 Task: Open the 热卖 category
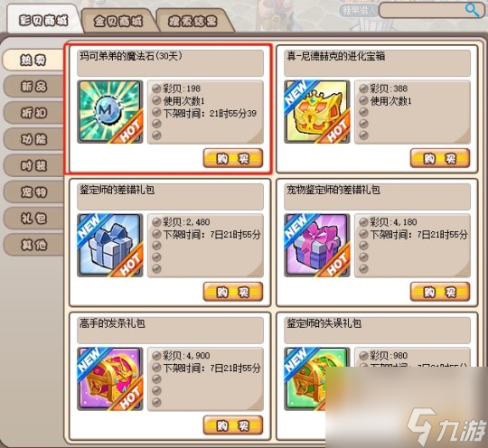(x=33, y=60)
